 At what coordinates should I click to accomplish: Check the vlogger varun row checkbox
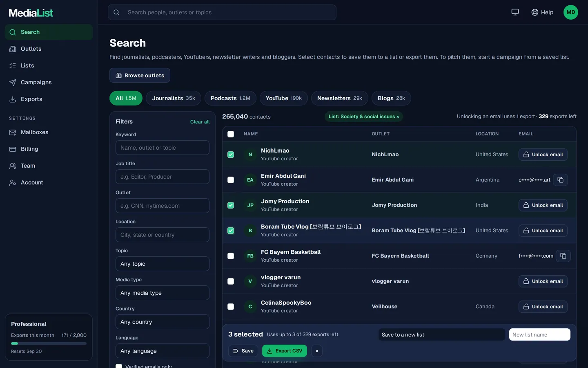[x=231, y=281]
